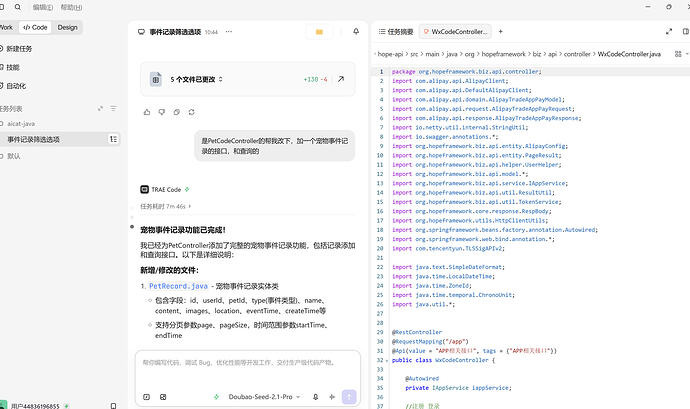Open PetRecord.java file link
The width and height of the screenshot is (690, 409).
pos(178,286)
